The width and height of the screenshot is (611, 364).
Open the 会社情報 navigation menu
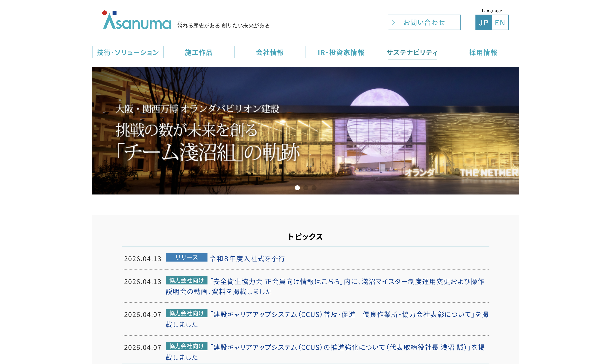tap(270, 52)
